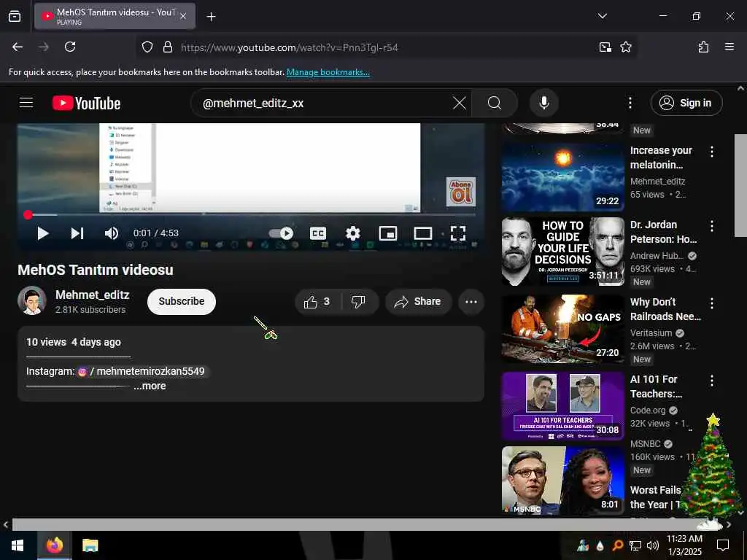Image resolution: width=747 pixels, height=560 pixels.
Task: Subscribe to Mehmet_editz
Action: pyautogui.click(x=182, y=301)
